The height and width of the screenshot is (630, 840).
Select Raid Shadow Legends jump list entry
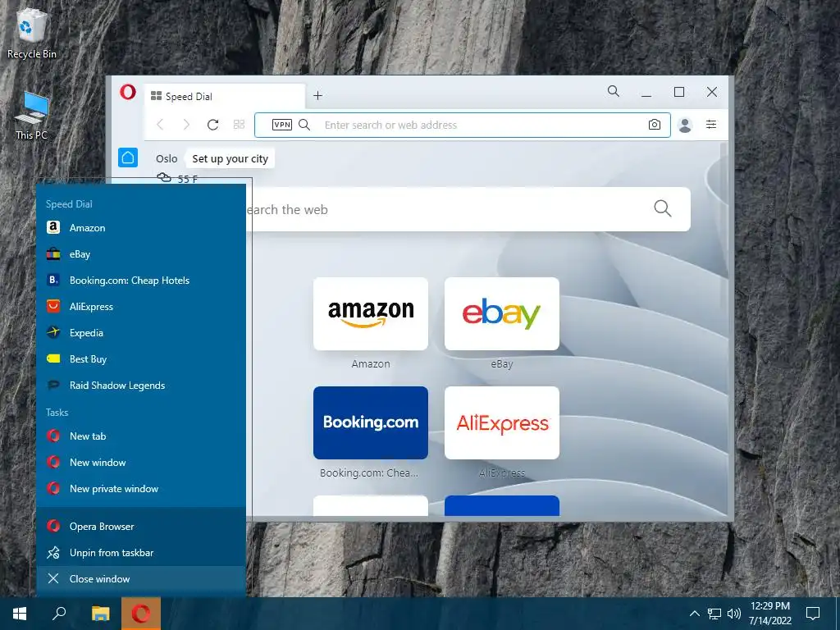(x=141, y=386)
